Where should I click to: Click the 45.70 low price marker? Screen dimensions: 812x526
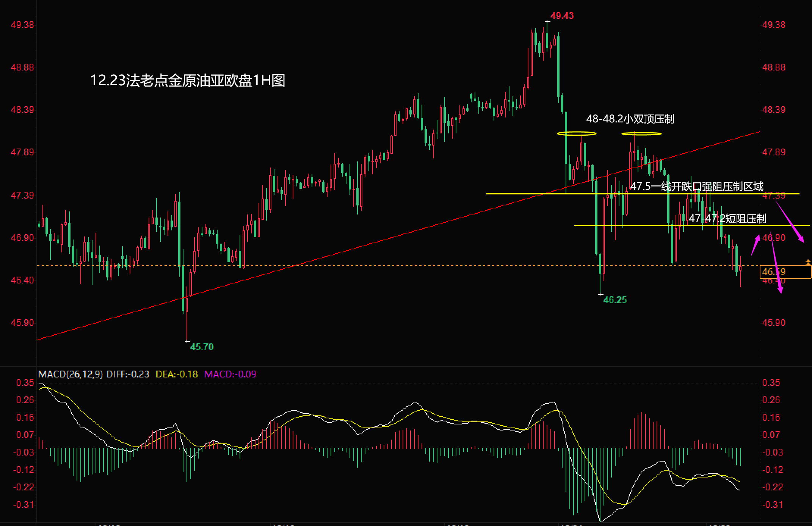(202, 347)
